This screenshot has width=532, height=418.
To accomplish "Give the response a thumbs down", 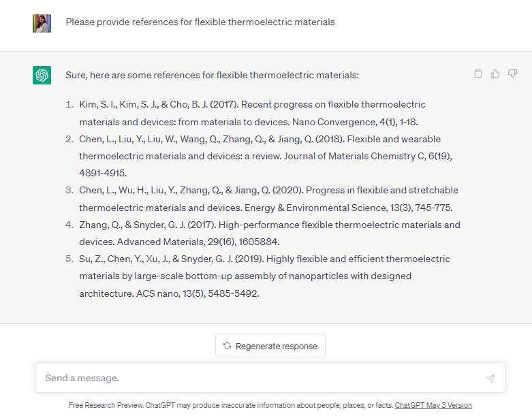I will point(512,74).
